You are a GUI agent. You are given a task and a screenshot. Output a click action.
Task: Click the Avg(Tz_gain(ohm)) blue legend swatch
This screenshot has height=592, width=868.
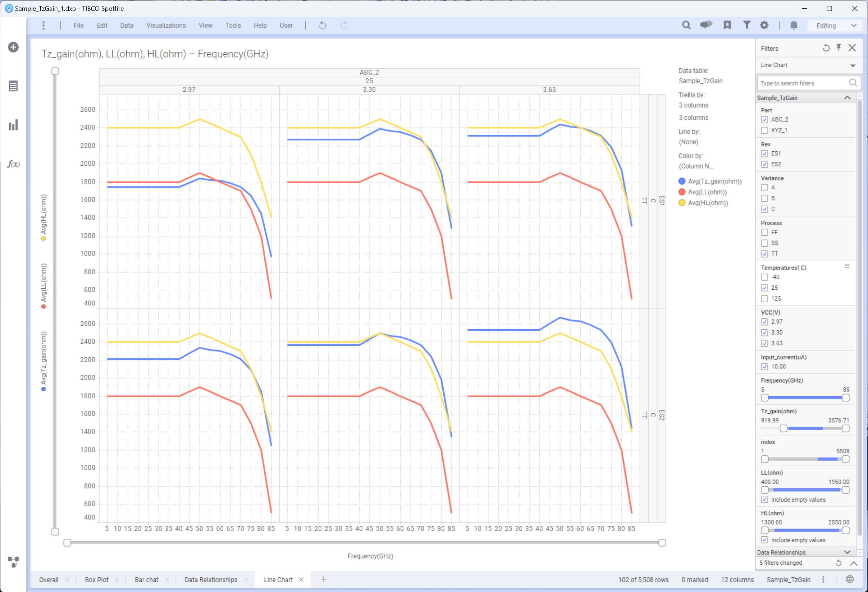coord(682,182)
